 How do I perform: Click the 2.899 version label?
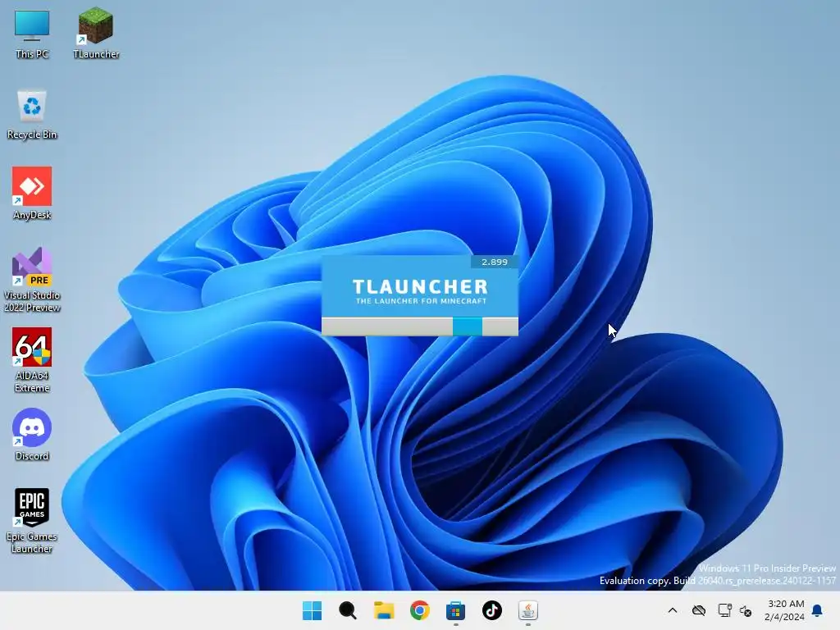tap(494, 262)
